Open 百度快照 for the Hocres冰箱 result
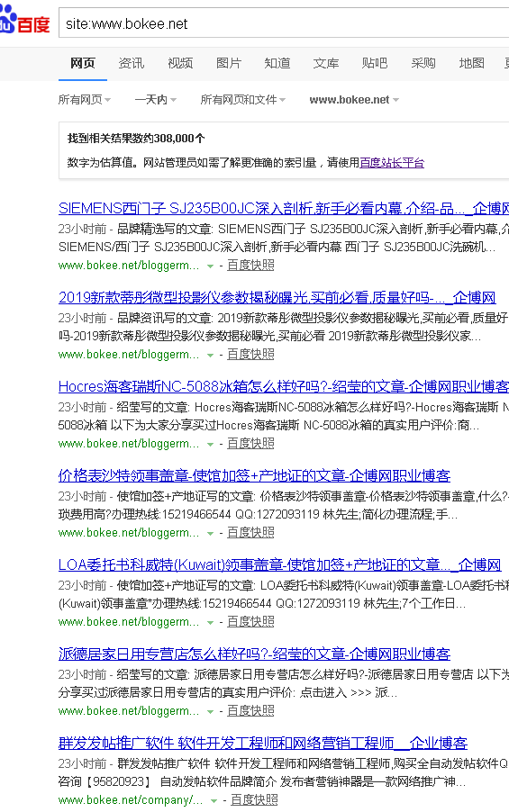 [x=250, y=443]
